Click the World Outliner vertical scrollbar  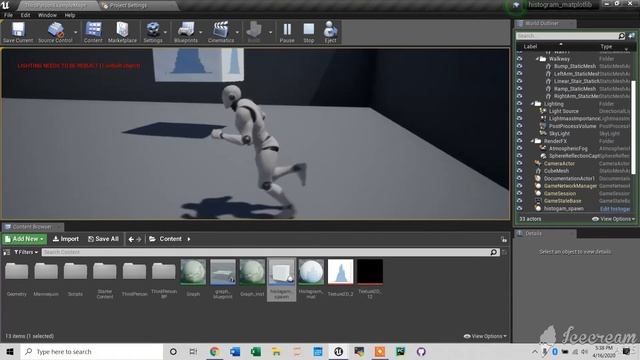[x=633, y=127]
